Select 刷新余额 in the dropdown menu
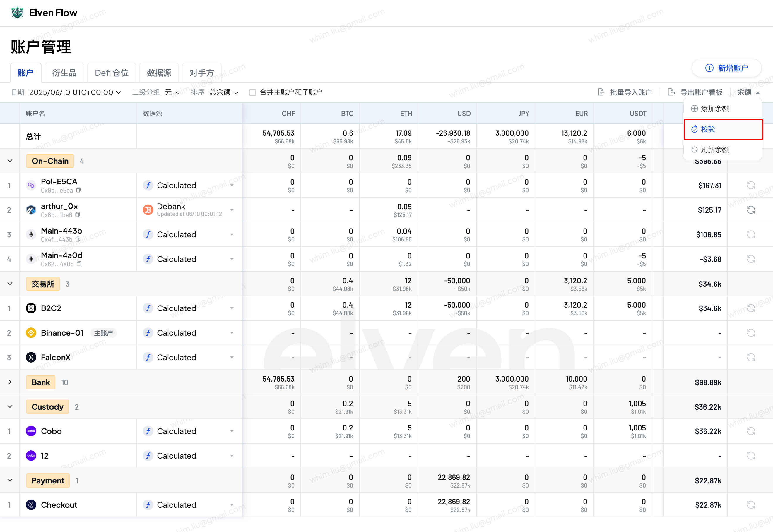The image size is (773, 532). click(715, 150)
